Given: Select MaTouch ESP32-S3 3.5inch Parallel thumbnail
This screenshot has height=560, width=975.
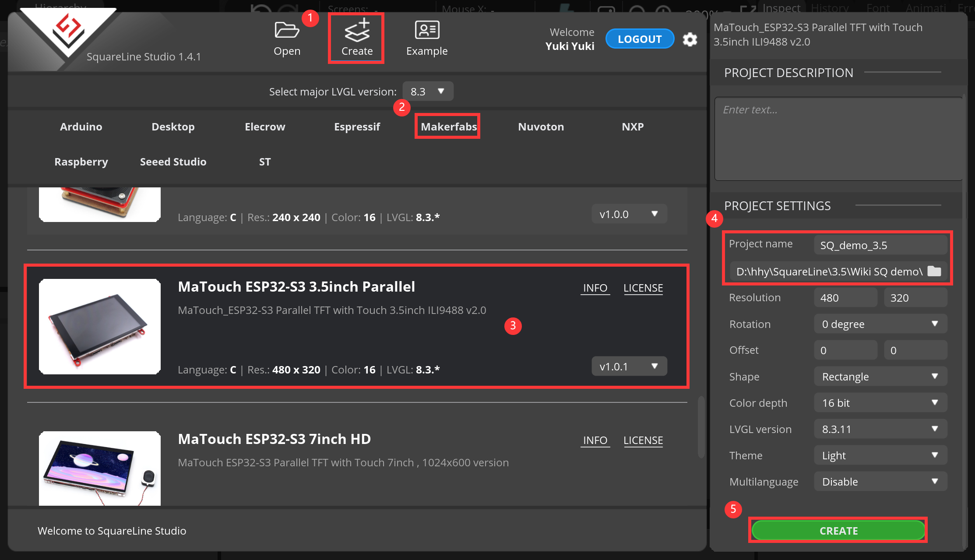Looking at the screenshot, I should tap(100, 327).
